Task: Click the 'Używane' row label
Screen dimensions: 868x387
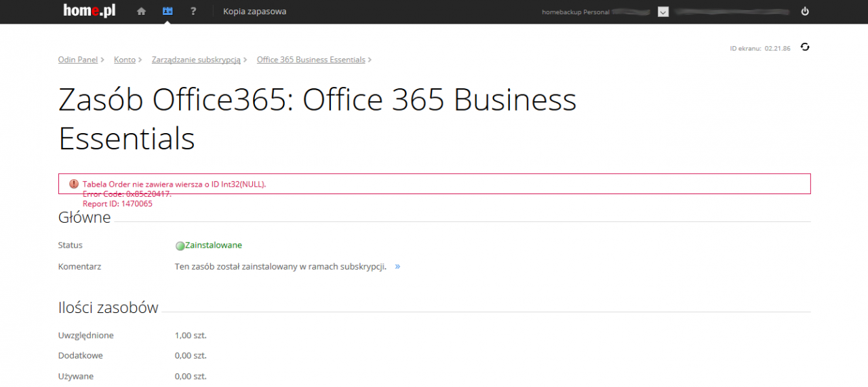Action: (x=76, y=376)
